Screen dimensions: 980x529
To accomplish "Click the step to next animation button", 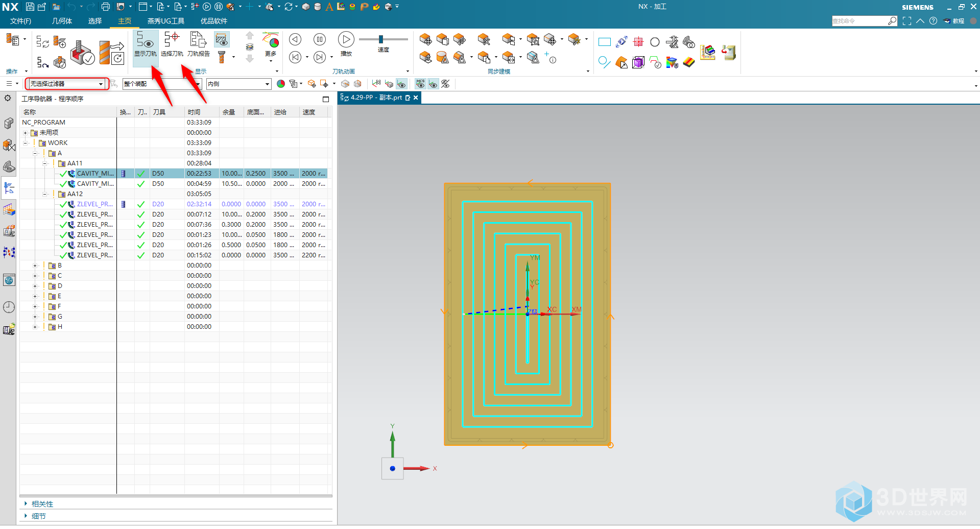I will coord(320,57).
